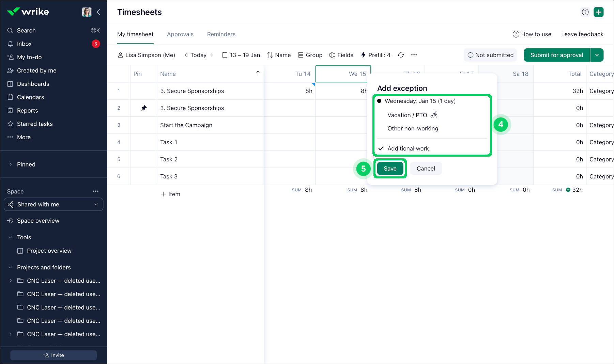Select Other non-working exception option
Screen dimensions: 614x364
413,128
